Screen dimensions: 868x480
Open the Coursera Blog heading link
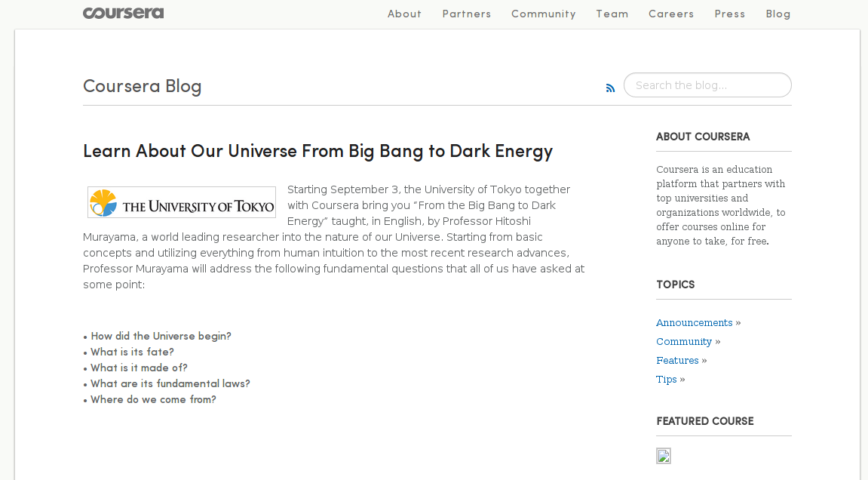coord(143,86)
